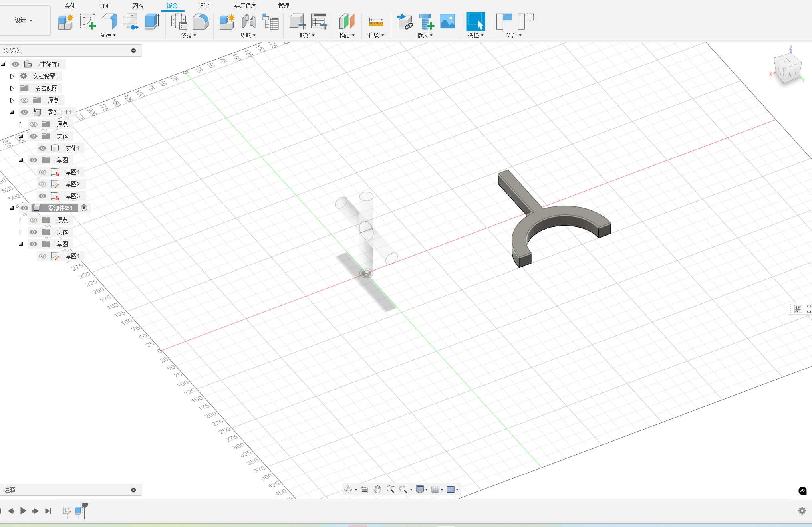Screen dimensions: 812x527
Task: Click the Look At icon in navigation bar
Action: (x=364, y=489)
